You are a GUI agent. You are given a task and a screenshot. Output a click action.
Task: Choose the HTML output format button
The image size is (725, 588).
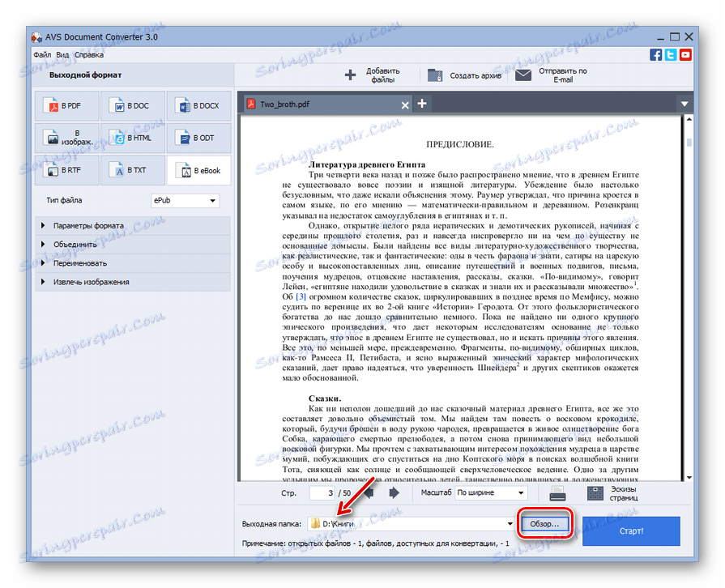[x=133, y=138]
